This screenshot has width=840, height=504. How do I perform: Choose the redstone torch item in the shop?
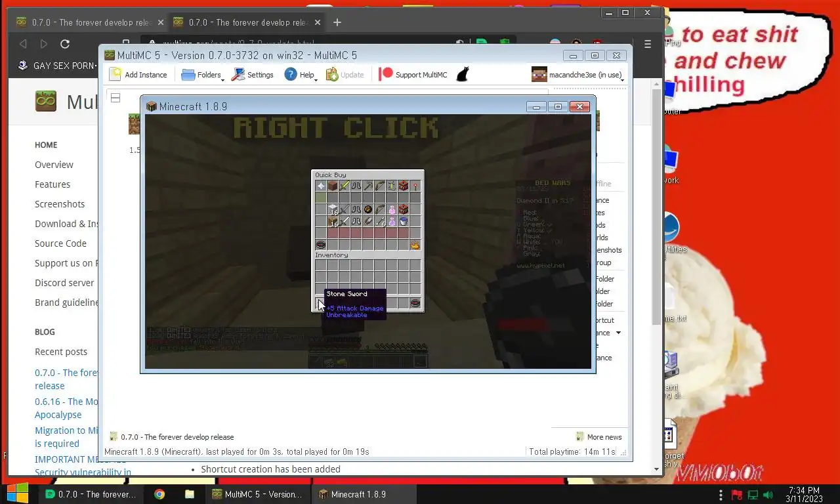click(415, 186)
